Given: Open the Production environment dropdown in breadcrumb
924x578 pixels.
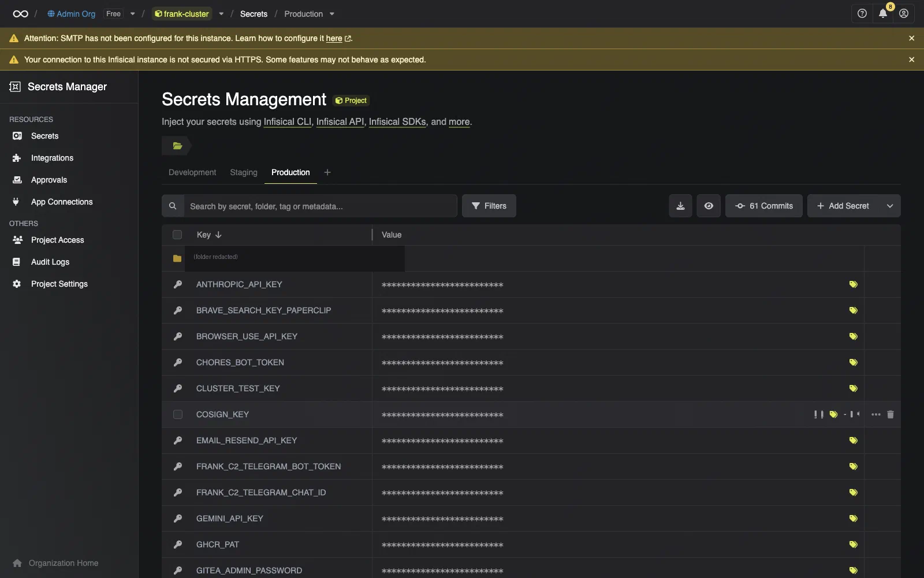Looking at the screenshot, I should [x=331, y=14].
